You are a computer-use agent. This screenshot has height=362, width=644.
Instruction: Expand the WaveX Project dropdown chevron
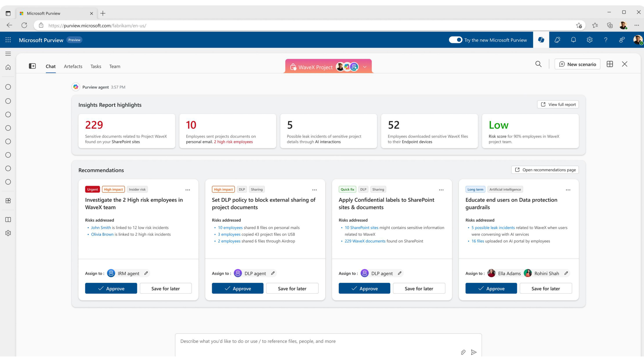(364, 67)
